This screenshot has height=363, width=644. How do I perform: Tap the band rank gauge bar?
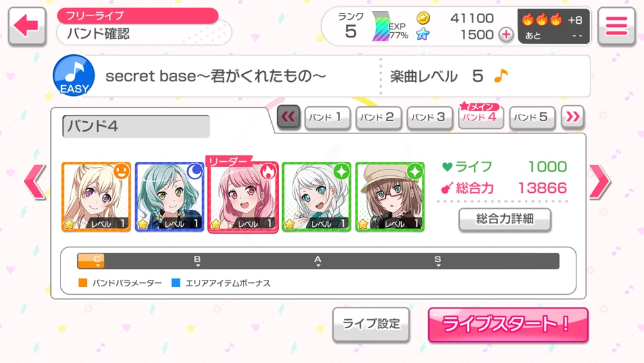pos(318,261)
